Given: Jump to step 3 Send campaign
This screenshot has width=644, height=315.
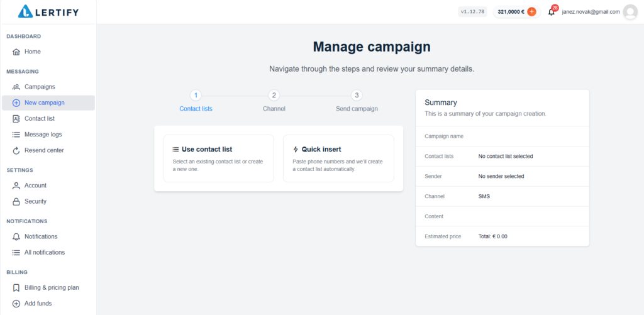Looking at the screenshot, I should [x=357, y=96].
